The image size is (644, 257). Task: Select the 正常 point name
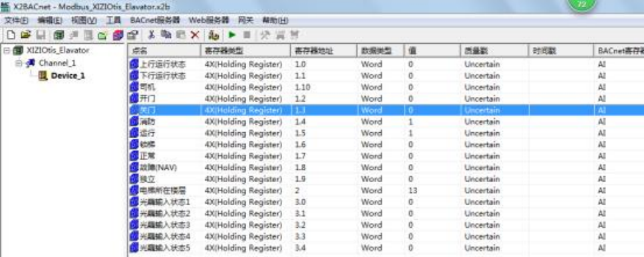click(x=148, y=156)
